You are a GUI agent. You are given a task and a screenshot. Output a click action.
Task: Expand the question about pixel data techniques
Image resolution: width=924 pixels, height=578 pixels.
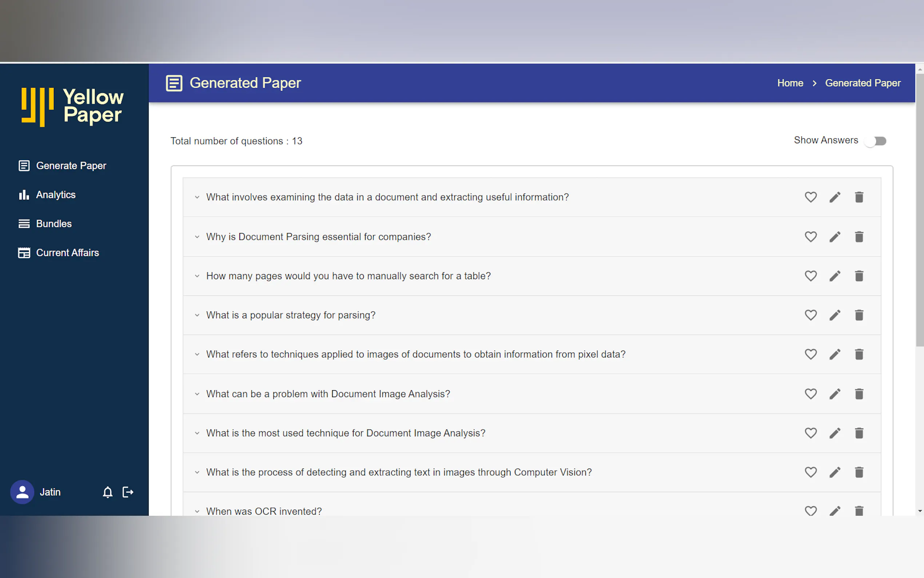(197, 355)
